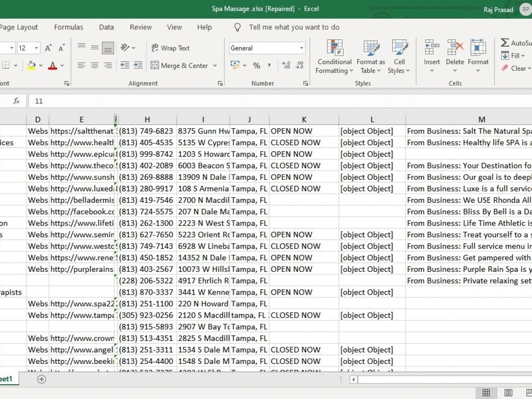Open the View tab
Screen dimensions: 532x399
pyautogui.click(x=174, y=27)
